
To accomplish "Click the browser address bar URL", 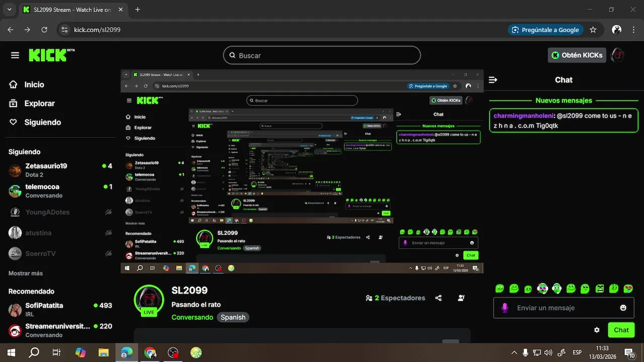I will coord(97,30).
